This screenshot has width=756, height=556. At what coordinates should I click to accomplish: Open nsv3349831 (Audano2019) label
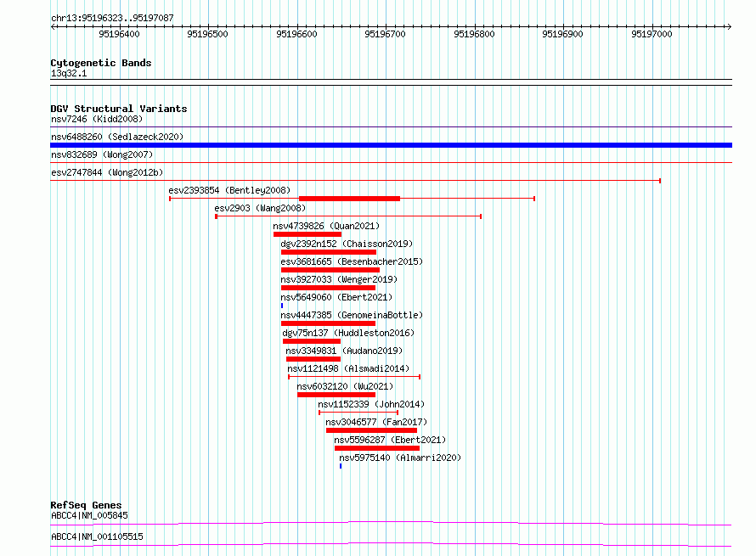click(x=344, y=351)
